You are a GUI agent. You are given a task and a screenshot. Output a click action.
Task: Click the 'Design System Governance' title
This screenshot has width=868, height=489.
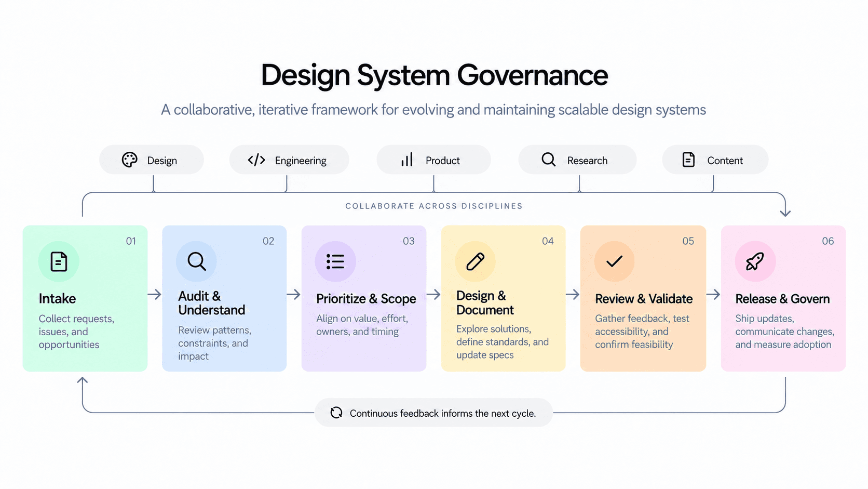[434, 75]
